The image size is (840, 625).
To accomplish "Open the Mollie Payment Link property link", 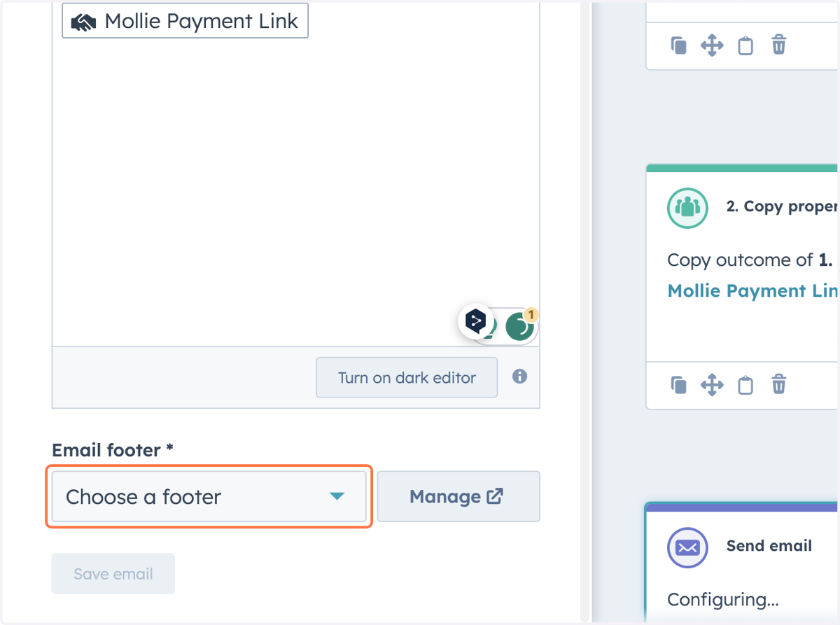I will tap(752, 291).
